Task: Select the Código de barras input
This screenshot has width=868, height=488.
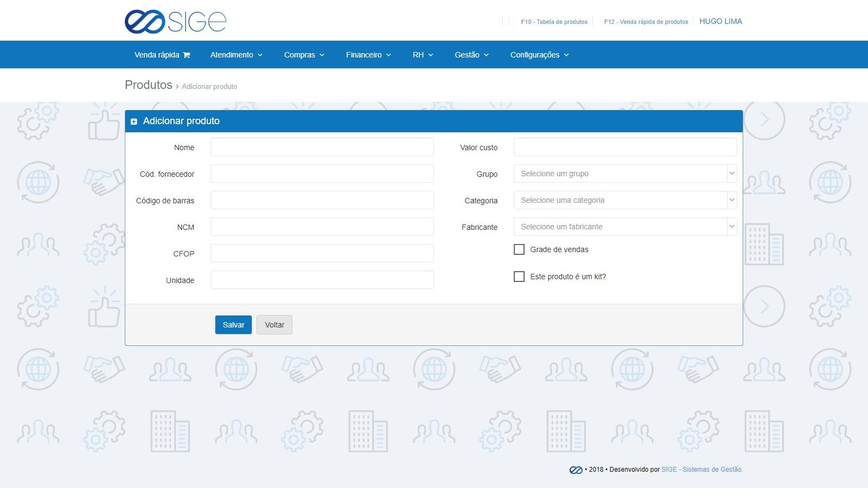Action: coord(322,200)
